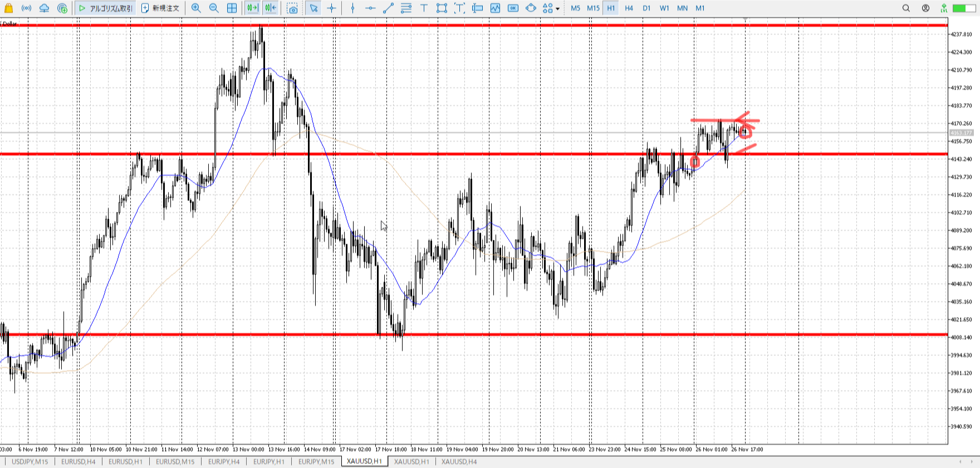Switch to the USDJPY,M15 chart tab
The width and height of the screenshot is (980, 468).
(30, 461)
